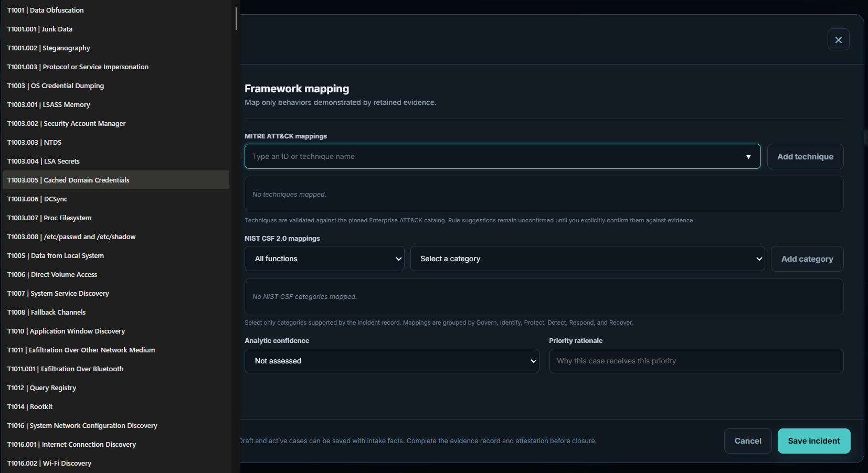Click Save incident
The width and height of the screenshot is (868, 473).
pyautogui.click(x=814, y=441)
